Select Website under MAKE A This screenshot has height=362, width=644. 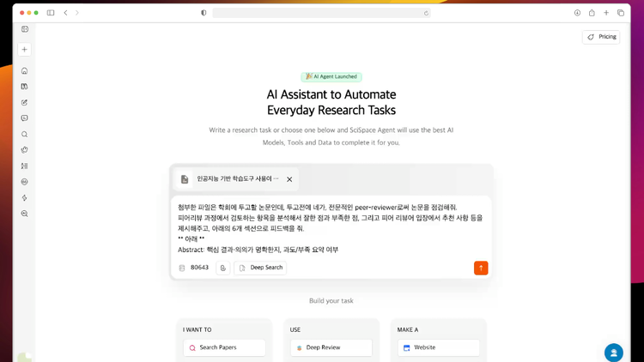coord(439,347)
